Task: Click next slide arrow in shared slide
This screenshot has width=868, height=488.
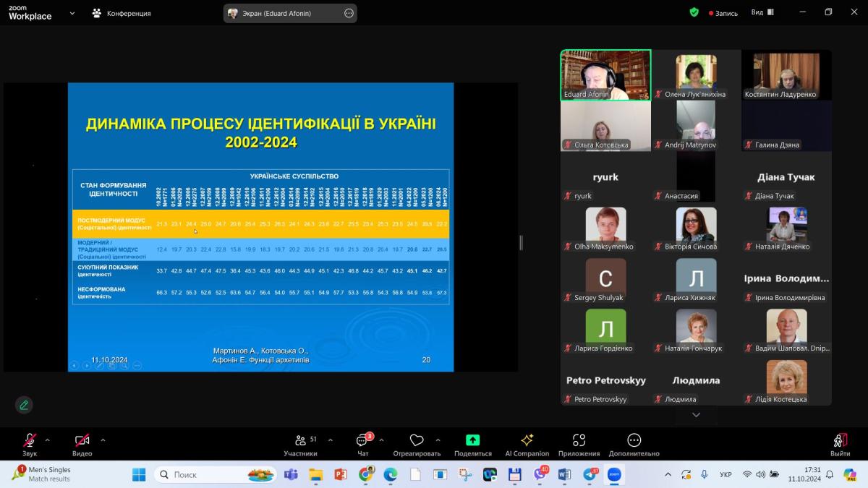Action: coord(86,365)
